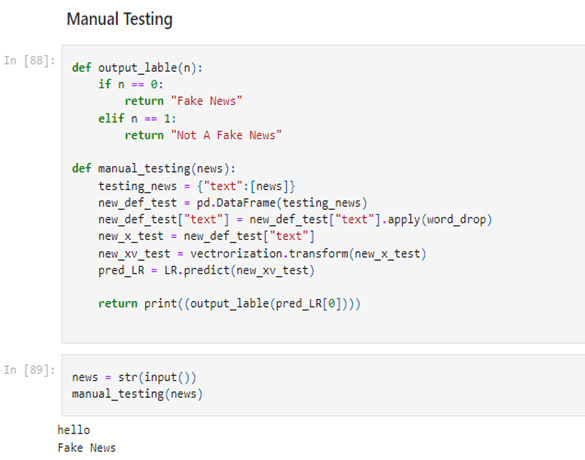The image size is (585, 460).
Task: Click on pd.DataFrame(testing_news) code
Action: (282, 203)
